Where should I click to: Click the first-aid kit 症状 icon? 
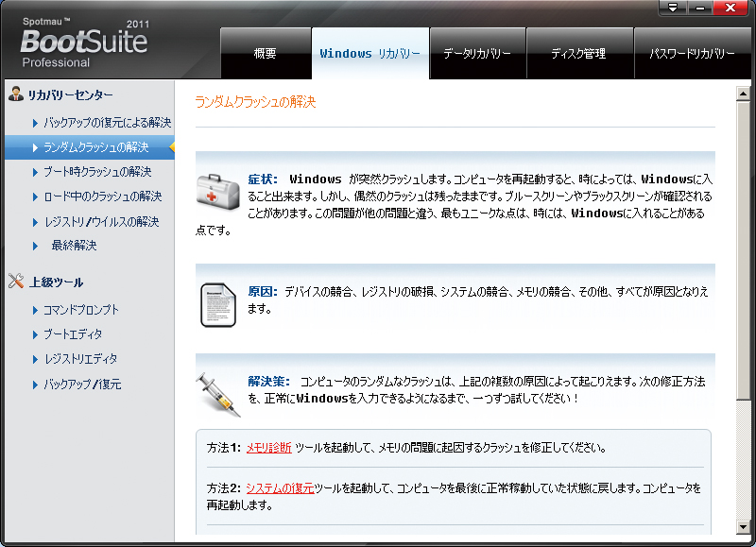218,193
